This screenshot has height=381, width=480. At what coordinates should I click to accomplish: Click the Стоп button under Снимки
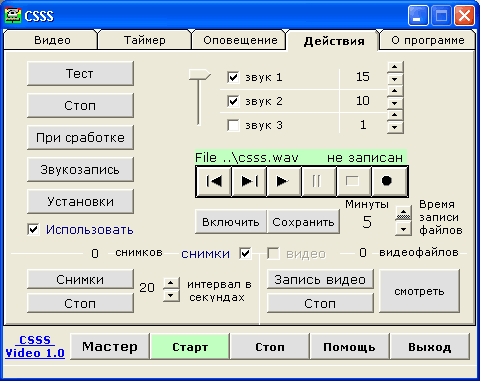[x=80, y=303]
